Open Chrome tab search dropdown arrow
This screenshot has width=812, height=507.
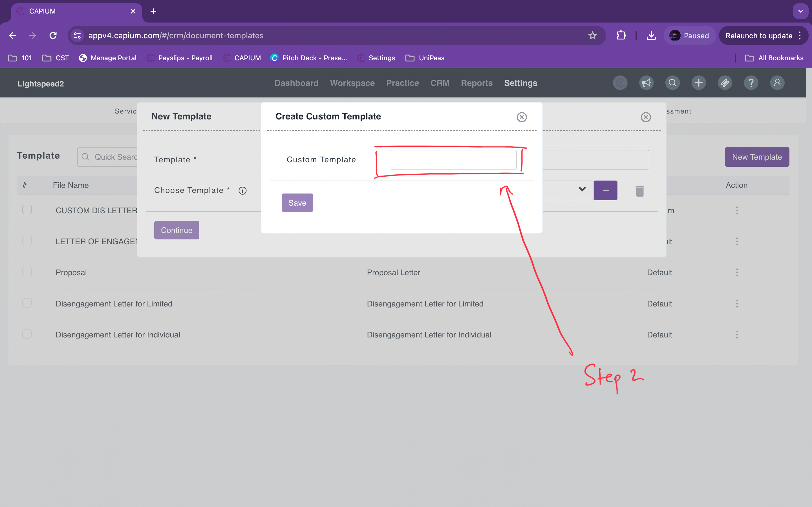[x=801, y=11]
